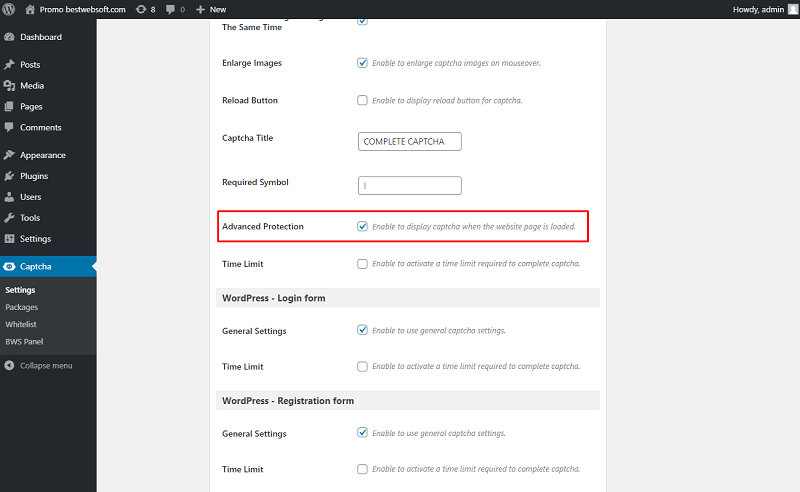Open the updates icon showing 8
Screen dimensions: 800x492
tap(141, 9)
